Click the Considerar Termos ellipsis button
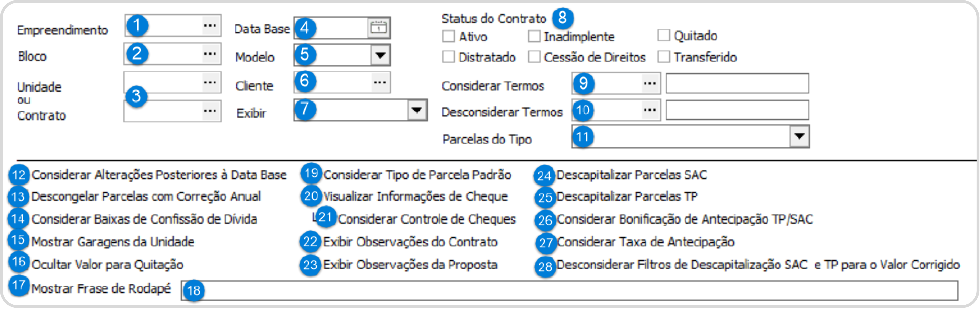 pos(649,84)
